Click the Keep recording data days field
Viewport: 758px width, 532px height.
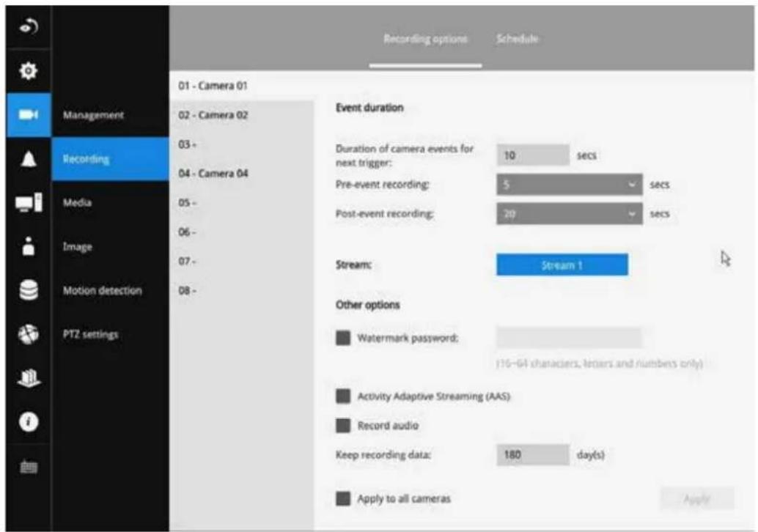point(533,454)
